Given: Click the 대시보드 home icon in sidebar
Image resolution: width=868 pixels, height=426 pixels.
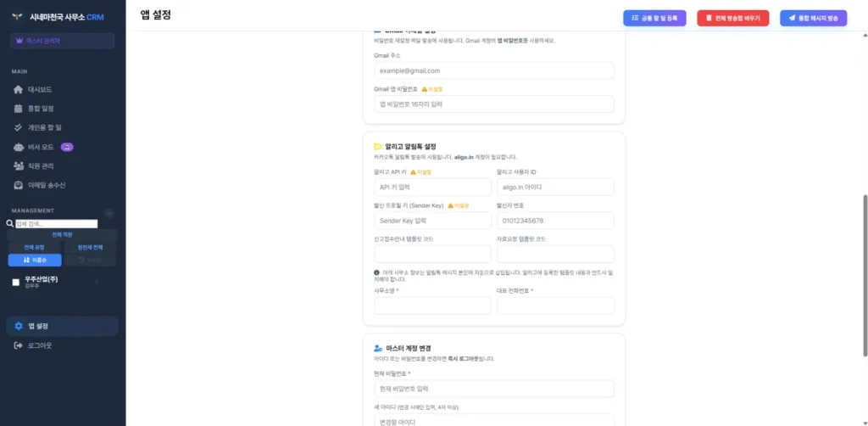Looking at the screenshot, I should tap(19, 89).
